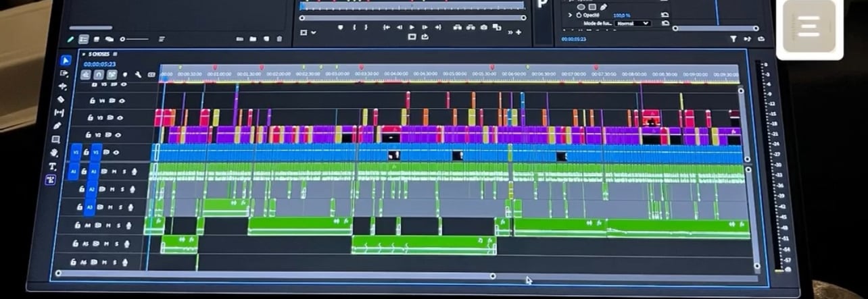Mark Out point in Program monitor
Image resolution: width=868 pixels, height=299 pixels.
[x=366, y=27]
